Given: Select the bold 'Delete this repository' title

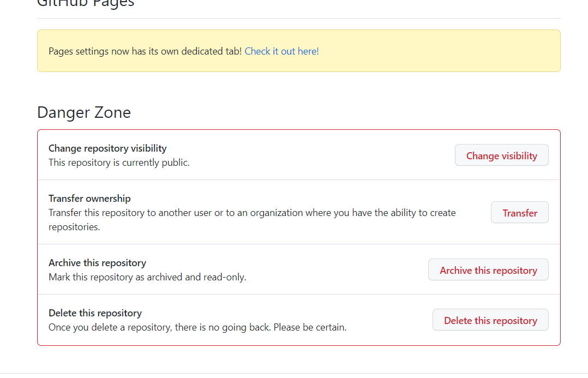Looking at the screenshot, I should tap(95, 313).
